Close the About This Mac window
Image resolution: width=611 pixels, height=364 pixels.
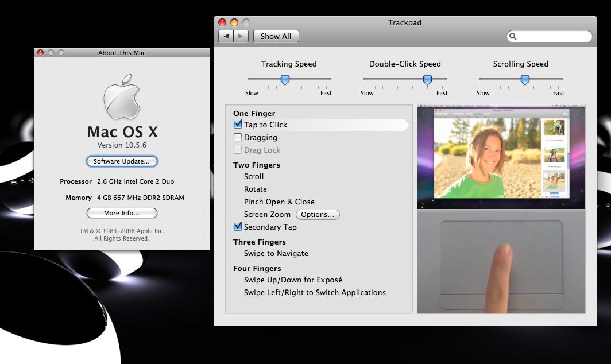coord(41,53)
